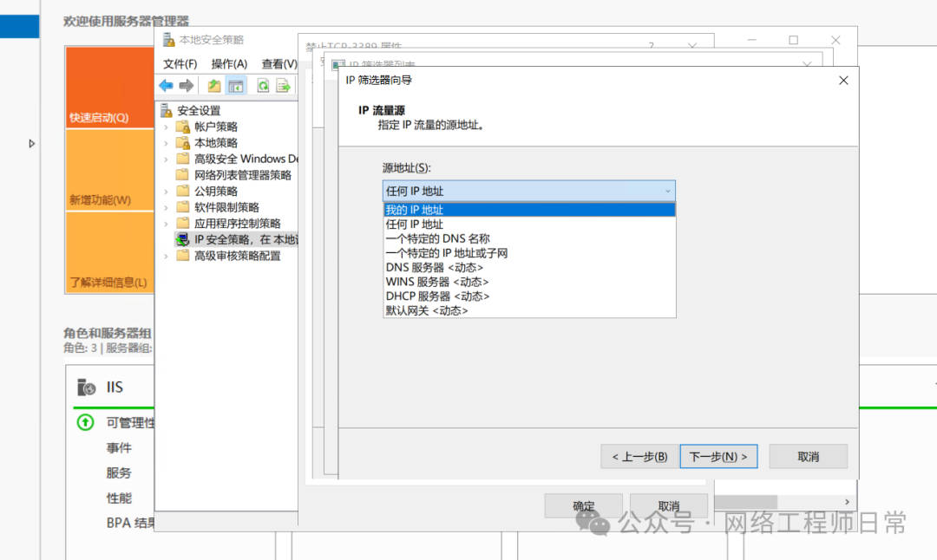The height and width of the screenshot is (560, 937).
Task: Pick DHCP 服务器 <动态> from the list
Action: tap(437, 296)
